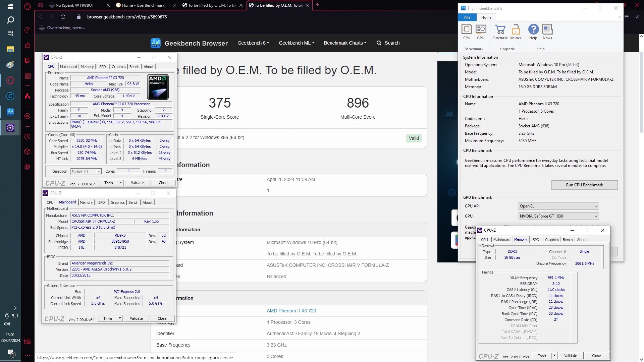
Task: Switch to the No1Spank @ HWBOT browser tab
Action: [x=75, y=5]
